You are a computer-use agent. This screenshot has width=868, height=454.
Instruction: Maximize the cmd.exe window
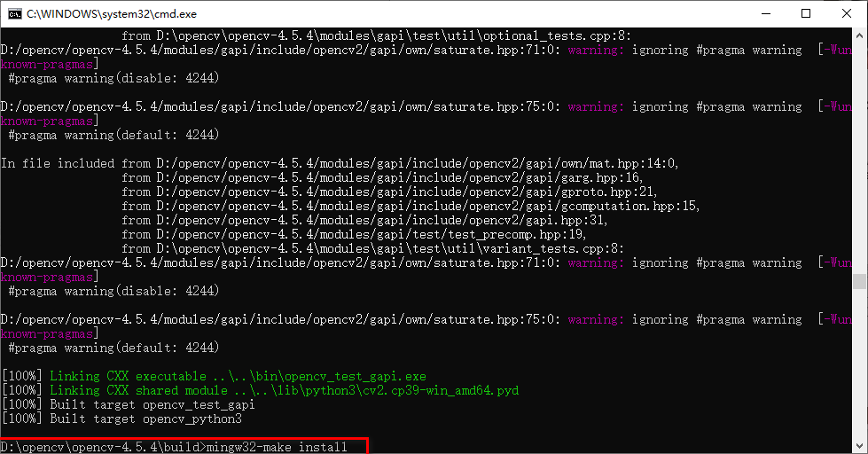806,14
